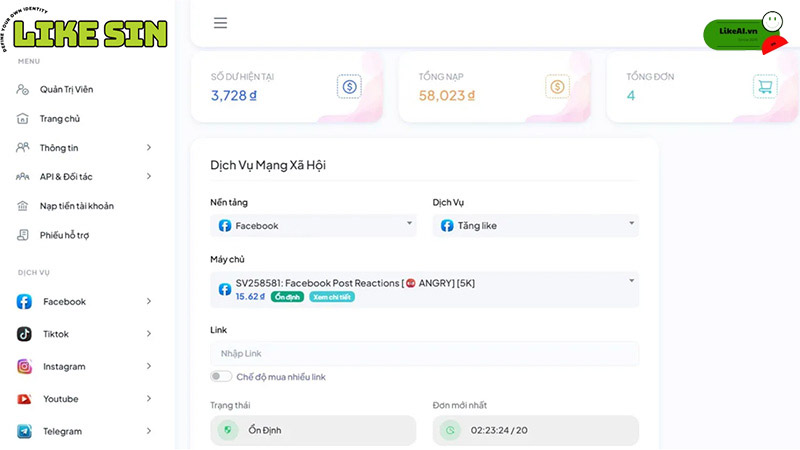The width and height of the screenshot is (800, 450).
Task: Click the clock icon in Đơn mới nhất field
Action: point(450,430)
